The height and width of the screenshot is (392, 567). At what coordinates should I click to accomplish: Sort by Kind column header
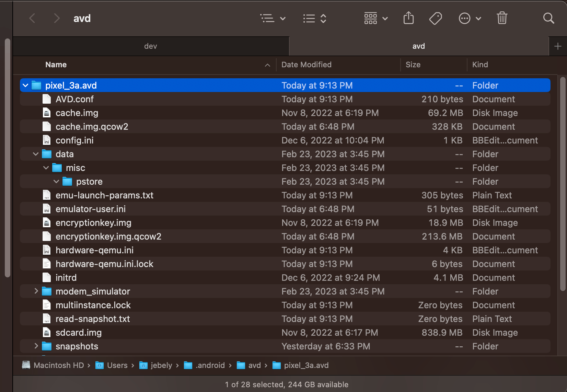point(480,65)
